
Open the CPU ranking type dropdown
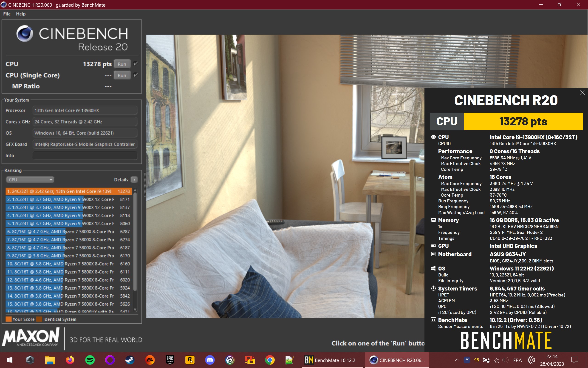click(x=30, y=180)
